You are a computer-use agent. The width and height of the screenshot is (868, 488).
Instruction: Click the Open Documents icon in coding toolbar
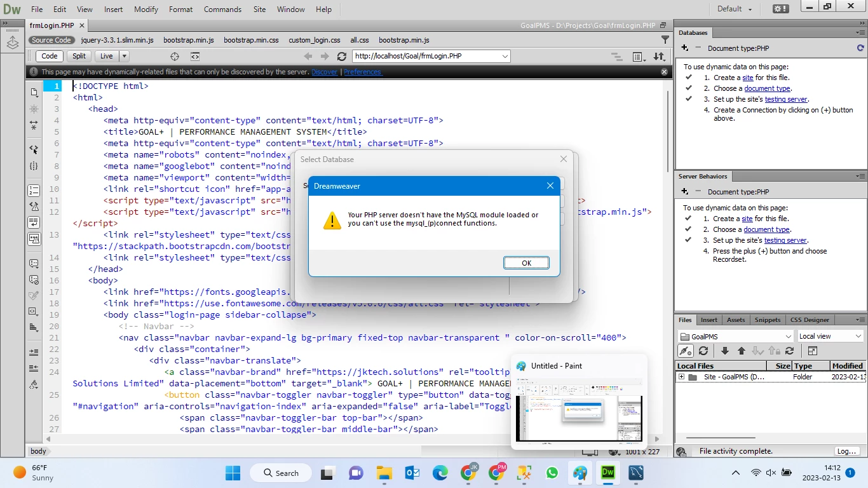[34, 92]
